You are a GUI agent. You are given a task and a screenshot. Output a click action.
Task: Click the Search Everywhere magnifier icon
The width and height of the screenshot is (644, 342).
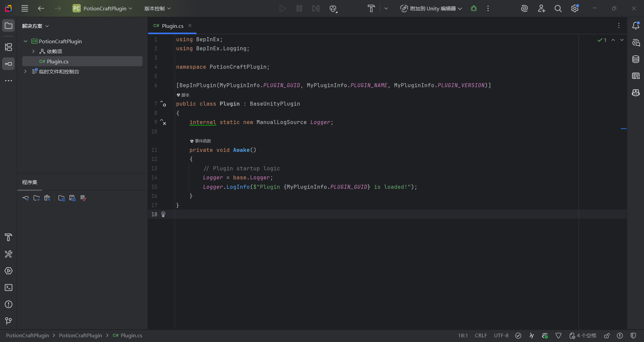pyautogui.click(x=558, y=8)
